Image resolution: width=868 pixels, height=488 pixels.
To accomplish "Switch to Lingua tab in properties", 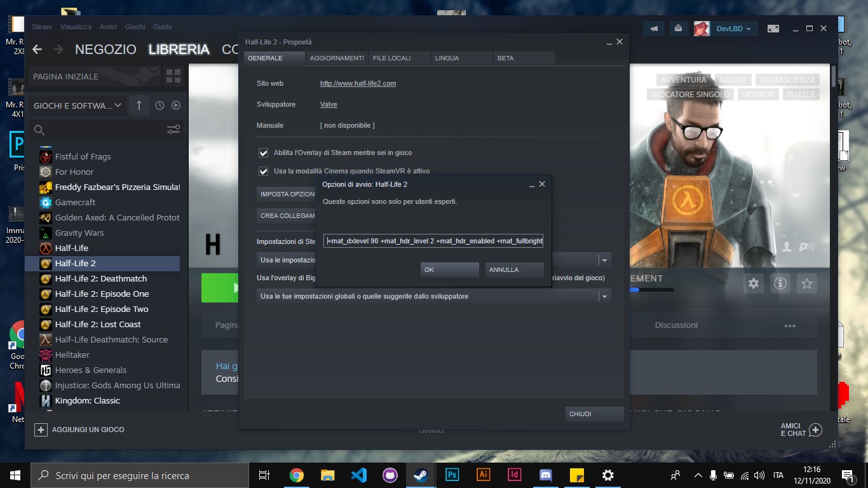I will [461, 58].
